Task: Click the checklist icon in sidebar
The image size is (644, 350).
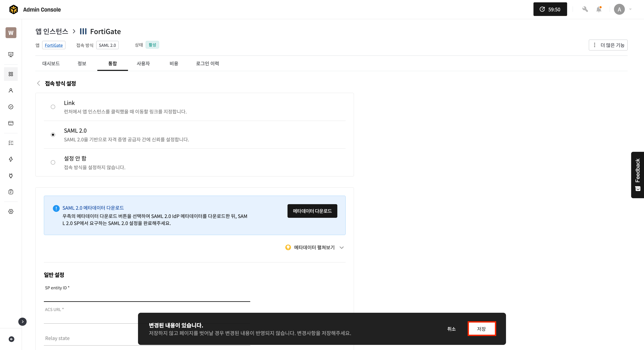Action: [11, 143]
